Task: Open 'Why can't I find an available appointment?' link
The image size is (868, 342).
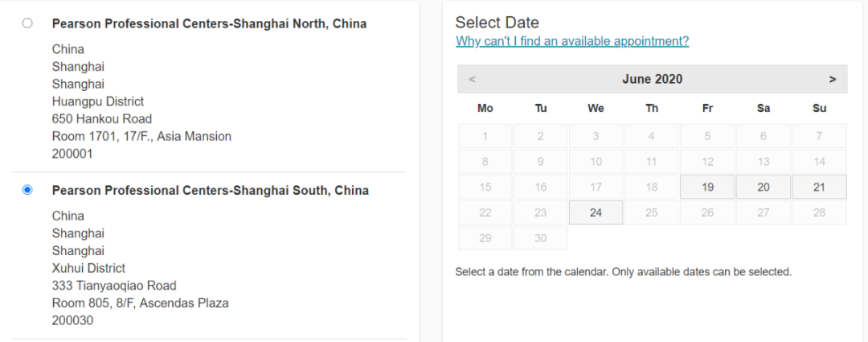Action: pyautogui.click(x=571, y=41)
